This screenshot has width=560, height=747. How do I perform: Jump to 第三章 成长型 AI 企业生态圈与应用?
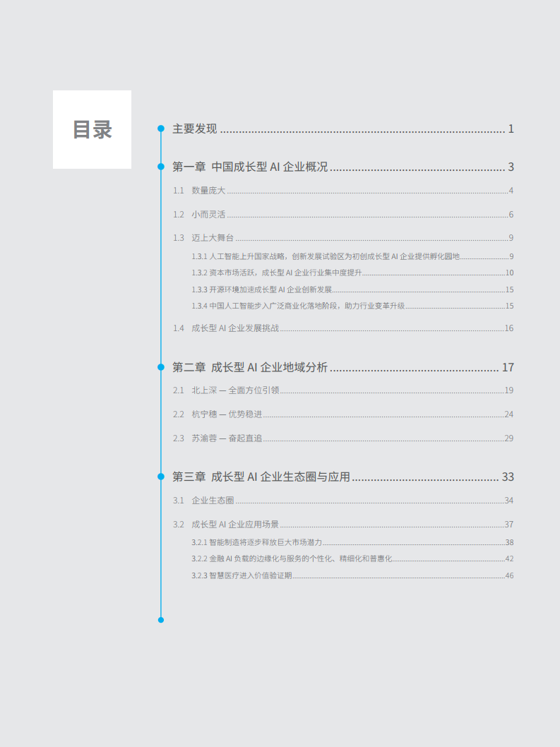pos(261,477)
